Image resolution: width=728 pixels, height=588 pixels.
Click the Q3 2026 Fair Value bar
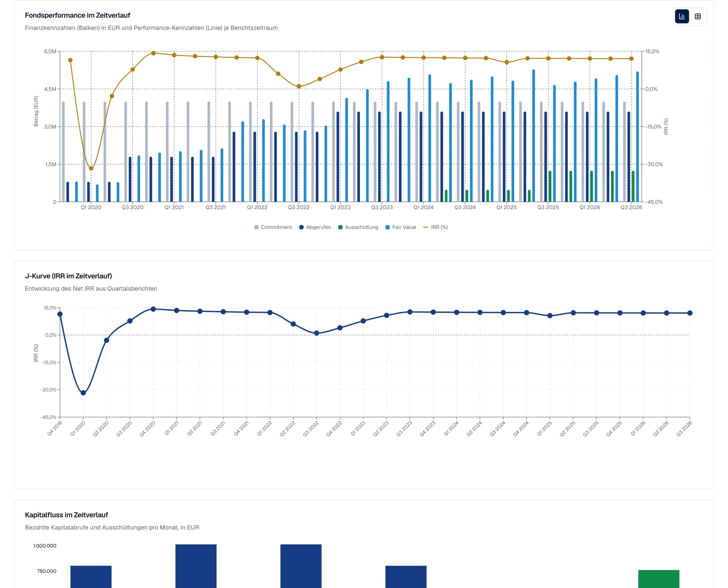(x=637, y=137)
